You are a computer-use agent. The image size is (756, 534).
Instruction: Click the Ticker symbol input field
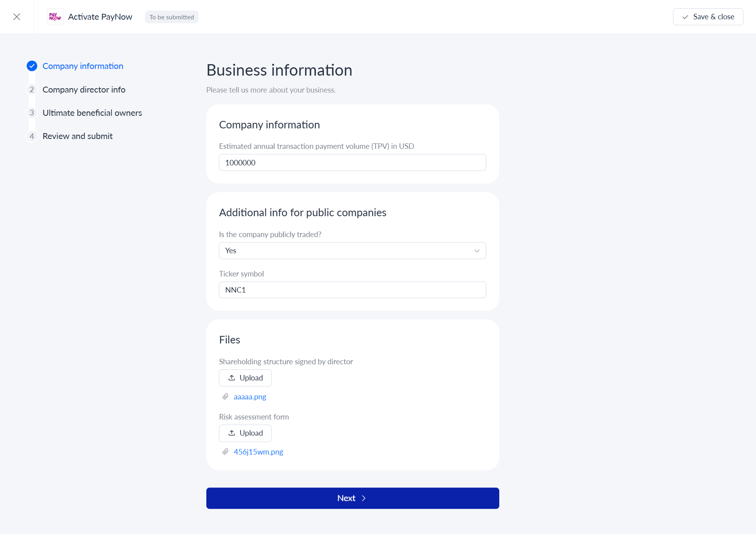click(352, 290)
